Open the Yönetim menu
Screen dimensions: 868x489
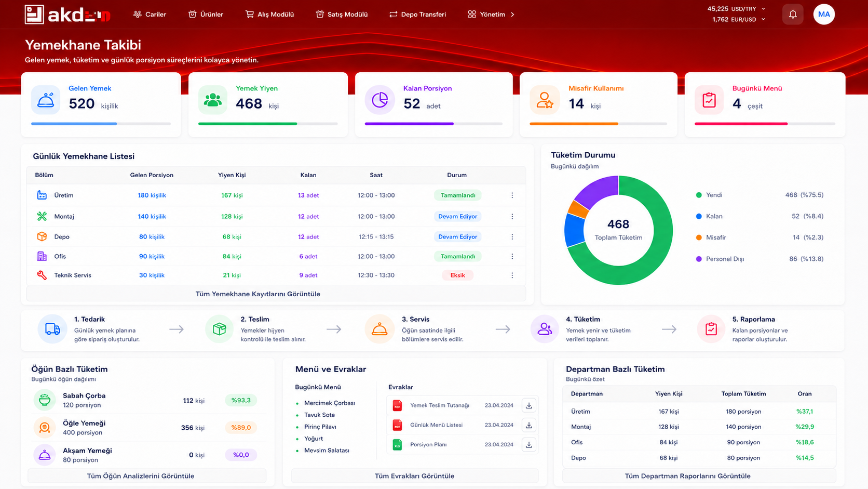coord(486,15)
